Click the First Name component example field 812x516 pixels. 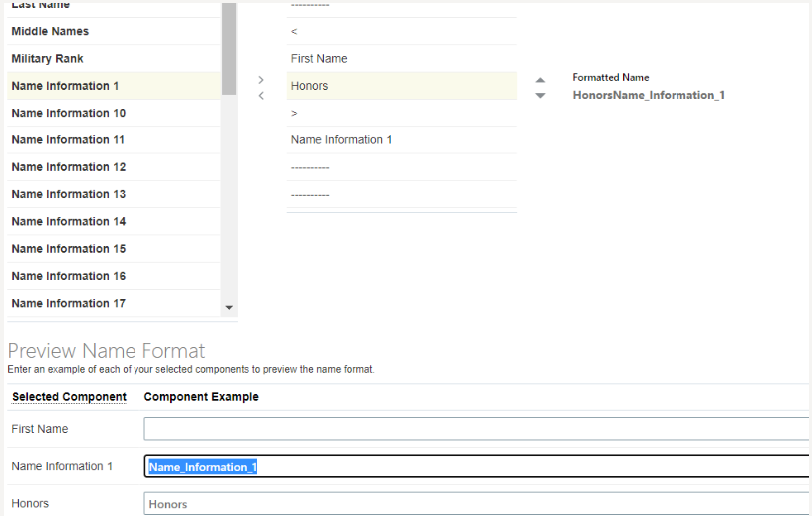pyautogui.click(x=477, y=429)
